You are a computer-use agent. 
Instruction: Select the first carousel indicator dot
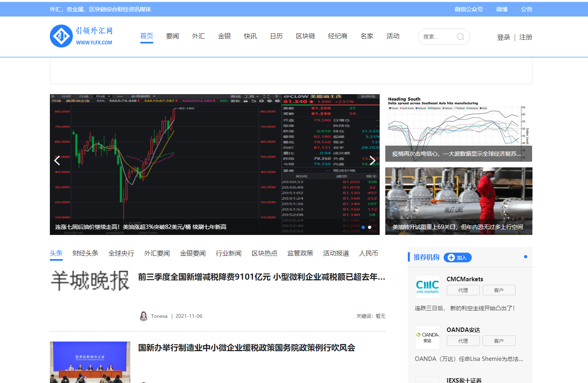(x=363, y=227)
